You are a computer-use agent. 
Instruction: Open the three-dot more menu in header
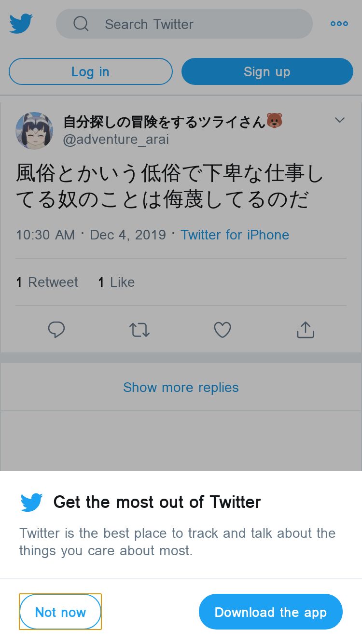pos(339,24)
